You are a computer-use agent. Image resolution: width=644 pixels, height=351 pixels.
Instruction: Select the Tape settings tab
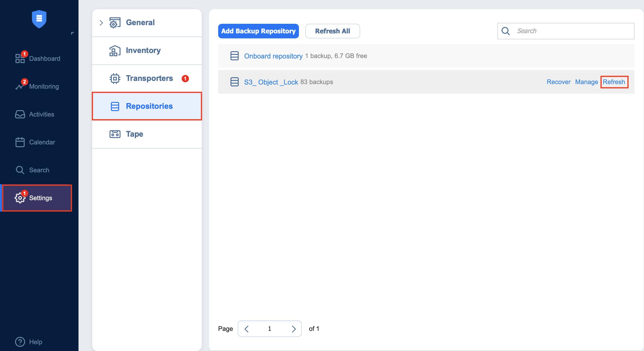click(x=147, y=134)
